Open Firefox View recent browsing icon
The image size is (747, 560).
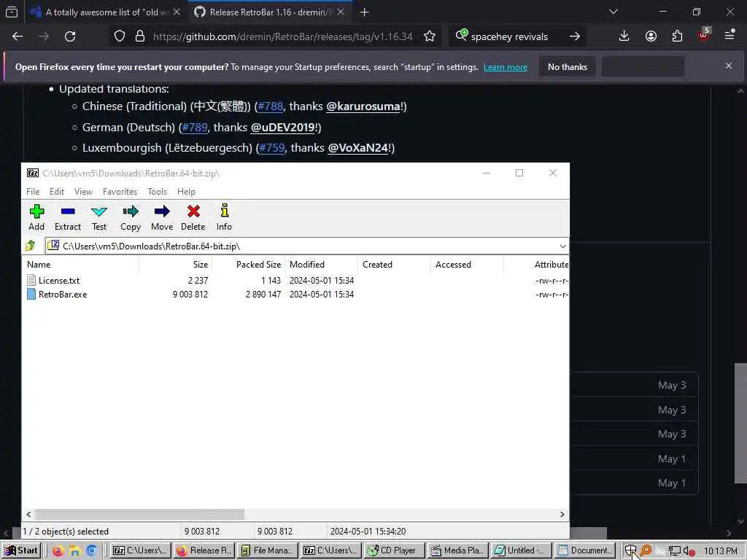[12, 12]
